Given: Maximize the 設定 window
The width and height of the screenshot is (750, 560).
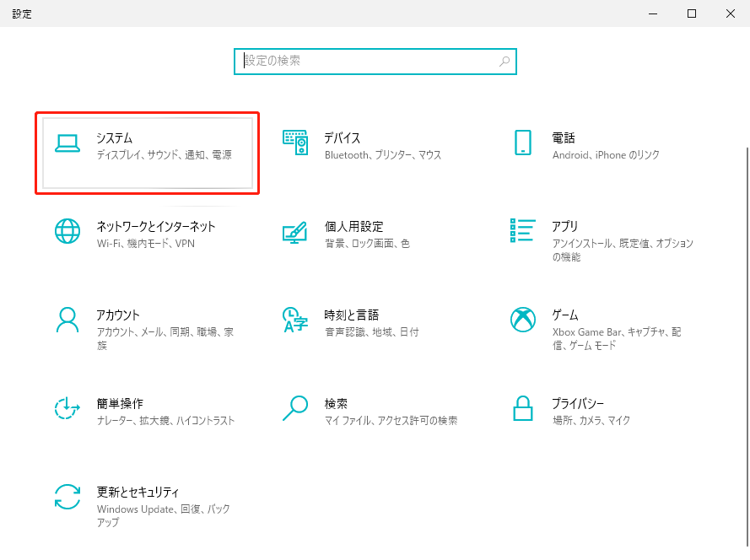Looking at the screenshot, I should point(692,13).
